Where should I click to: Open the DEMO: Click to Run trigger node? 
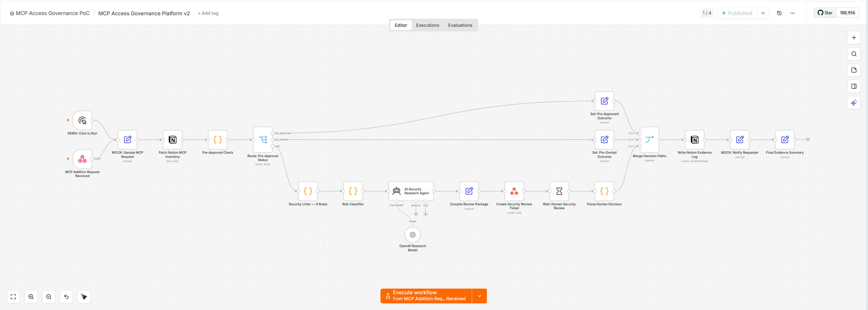82,120
